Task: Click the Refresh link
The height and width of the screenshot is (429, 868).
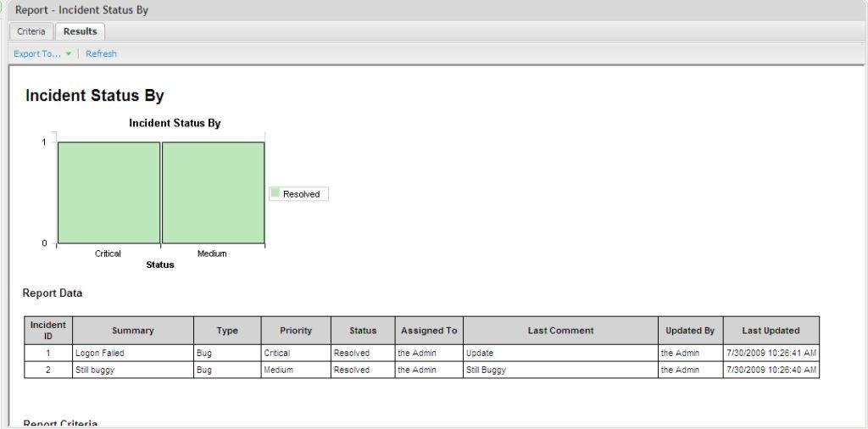Action: pos(101,53)
